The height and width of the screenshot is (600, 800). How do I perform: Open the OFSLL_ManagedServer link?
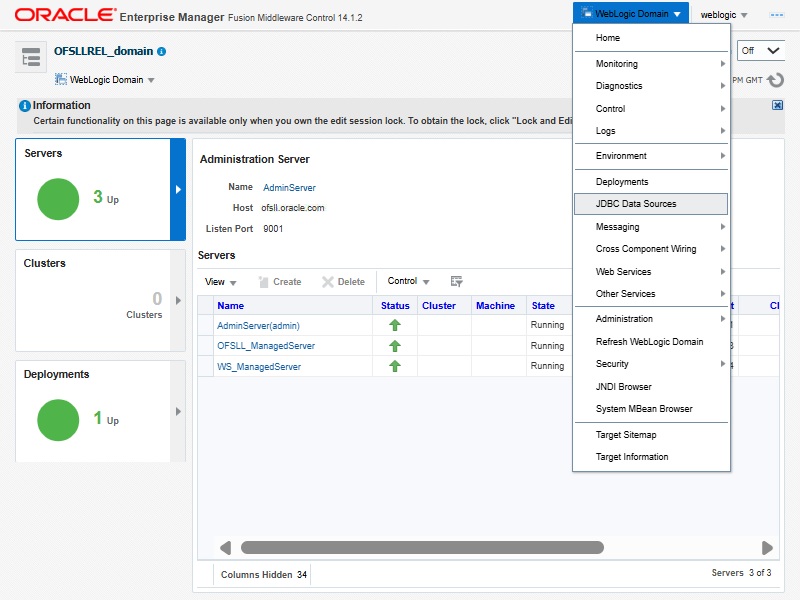tap(266, 346)
